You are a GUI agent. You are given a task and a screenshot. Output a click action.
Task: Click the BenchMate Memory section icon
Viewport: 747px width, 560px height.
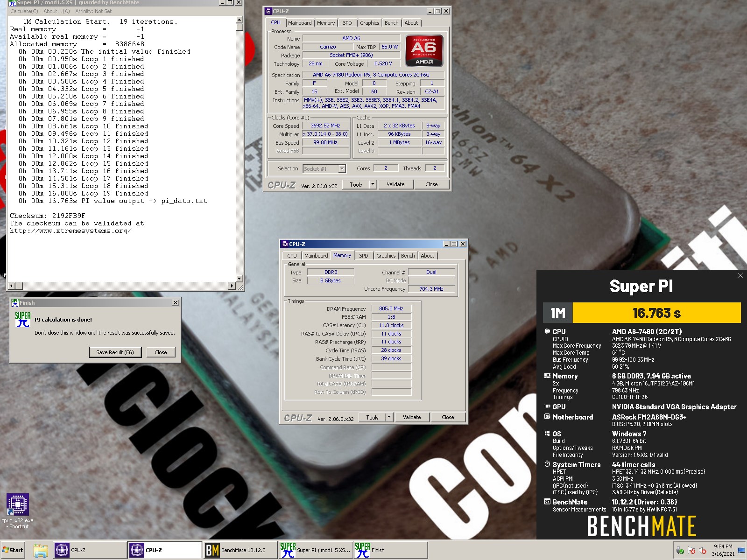point(547,376)
